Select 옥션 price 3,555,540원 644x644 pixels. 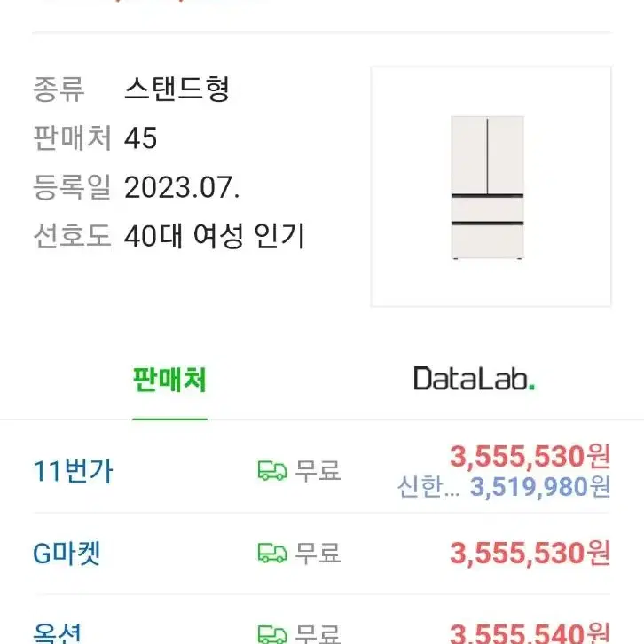coord(530,632)
